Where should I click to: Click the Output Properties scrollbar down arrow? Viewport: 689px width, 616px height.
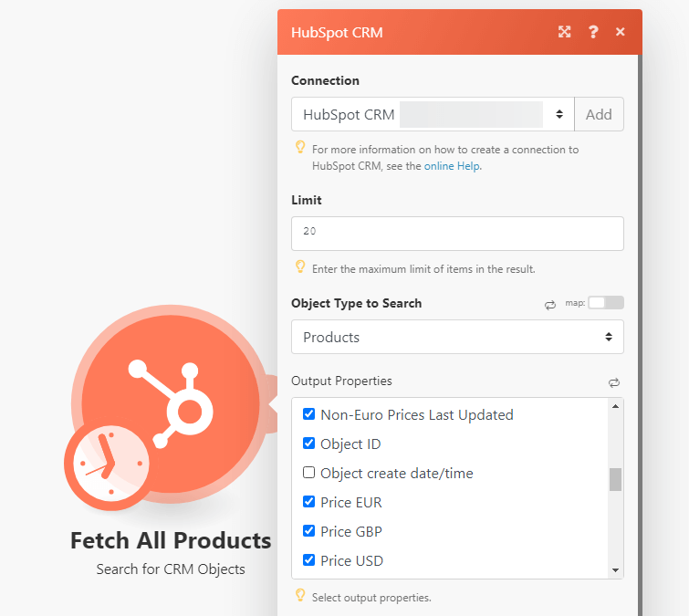[x=615, y=570]
